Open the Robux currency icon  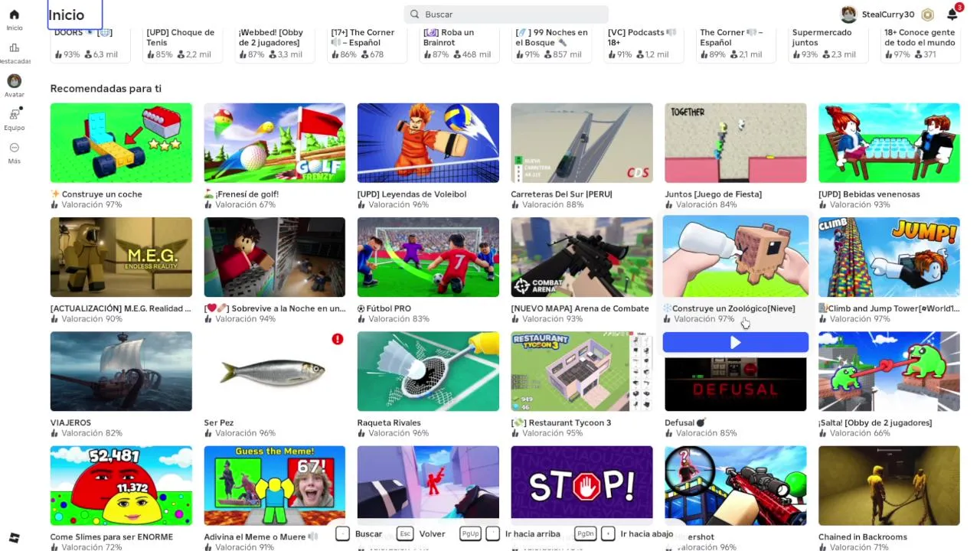click(x=927, y=15)
